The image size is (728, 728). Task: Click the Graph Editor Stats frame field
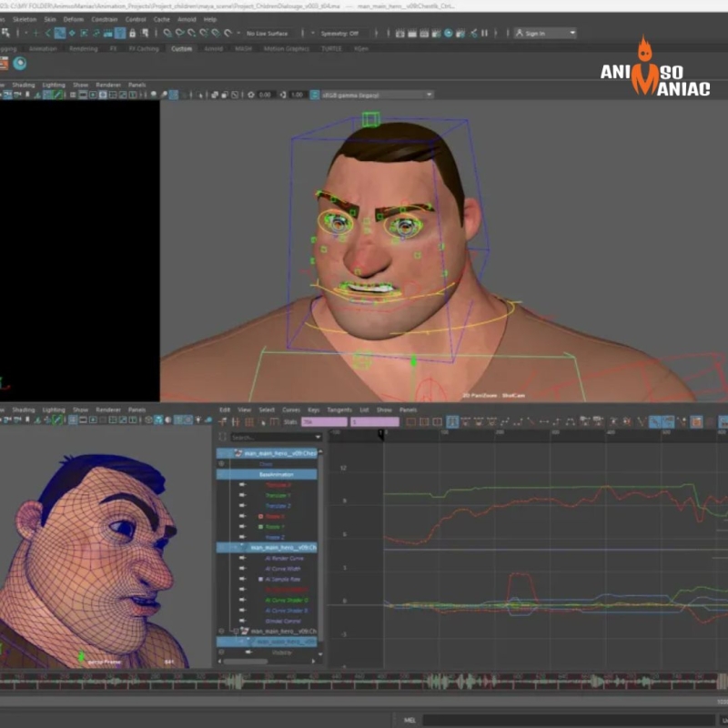pyautogui.click(x=323, y=422)
